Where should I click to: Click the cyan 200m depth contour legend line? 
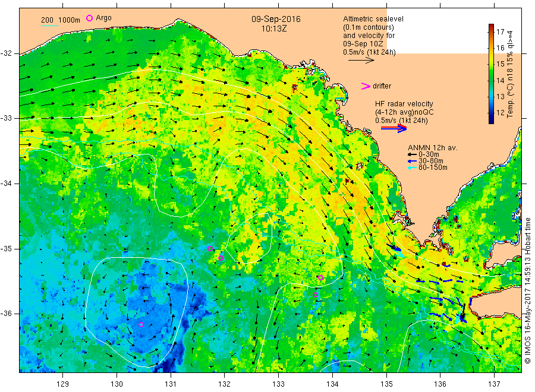(x=49, y=25)
